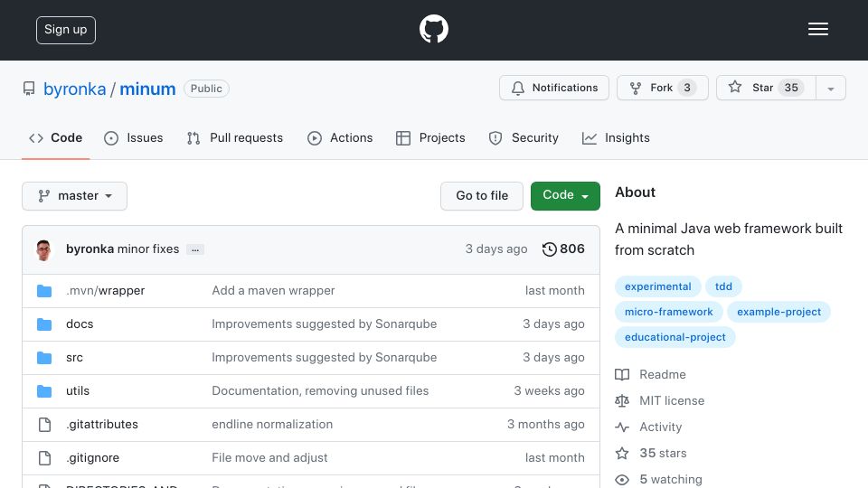Open the .mvn/wrapper folder
This screenshot has width=868, height=488.
[105, 290]
